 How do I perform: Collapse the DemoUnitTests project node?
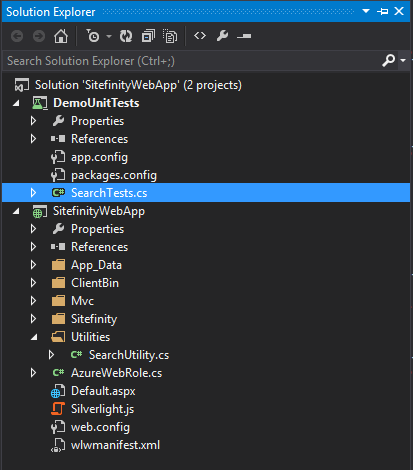point(16,104)
